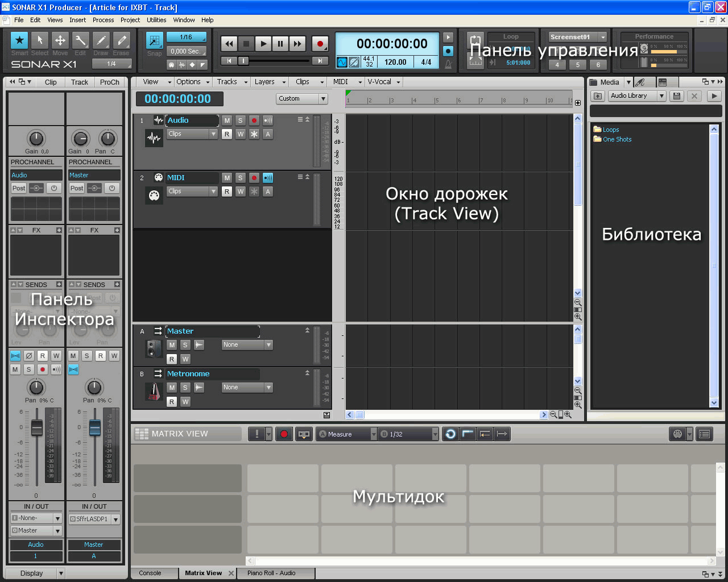This screenshot has height=582, width=728.
Task: Enable Read automation on Audio track
Action: coord(227,134)
